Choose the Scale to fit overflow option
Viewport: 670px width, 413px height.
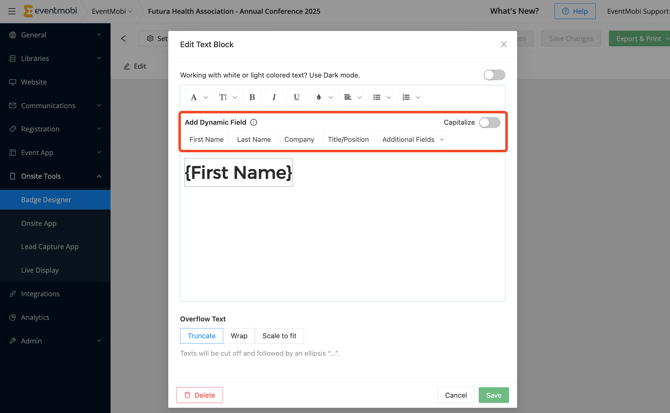(279, 336)
